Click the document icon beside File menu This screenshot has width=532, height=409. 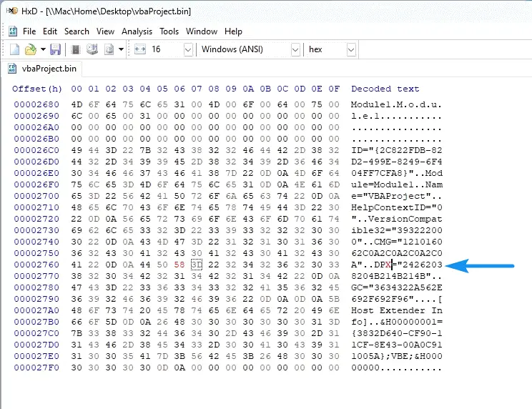pyautogui.click(x=13, y=31)
